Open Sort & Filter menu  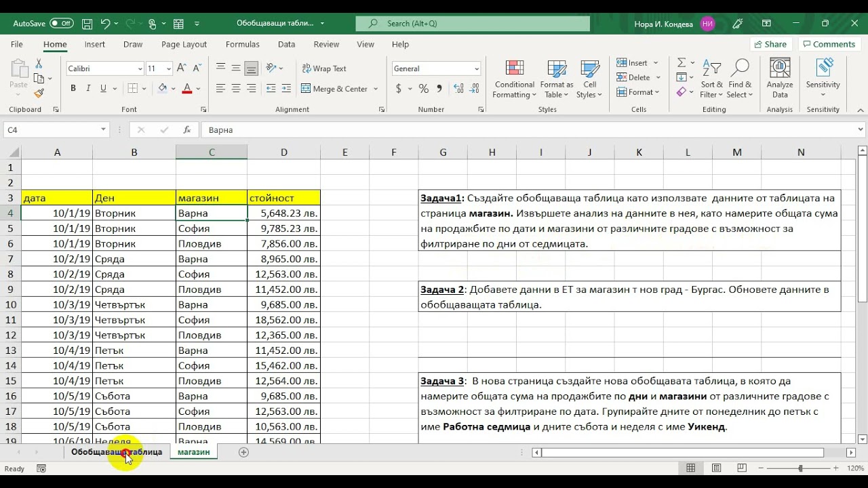click(712, 79)
